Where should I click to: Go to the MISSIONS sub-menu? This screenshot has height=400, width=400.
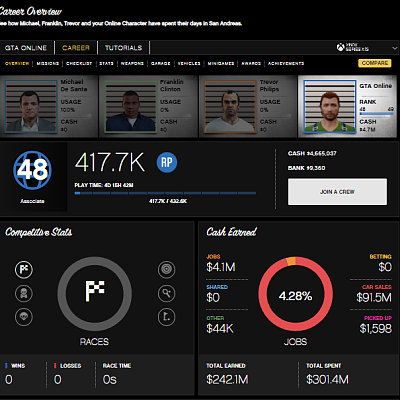point(47,63)
